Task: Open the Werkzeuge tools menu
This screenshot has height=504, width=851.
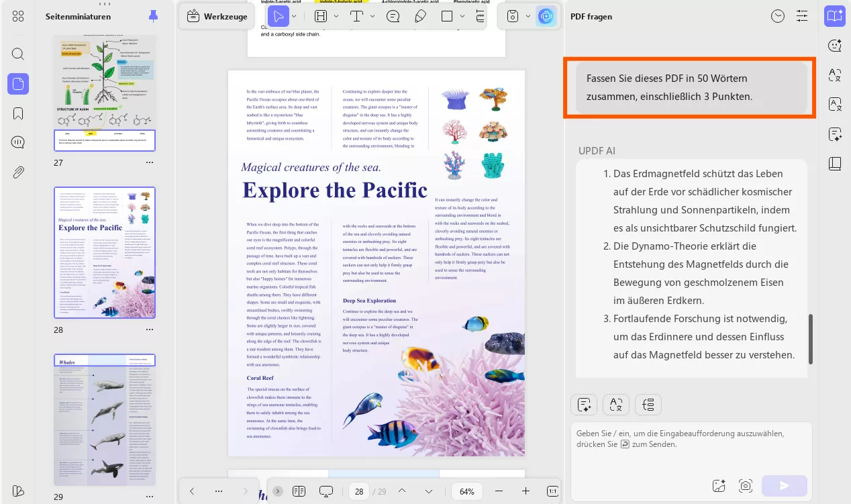Action: pos(217,17)
